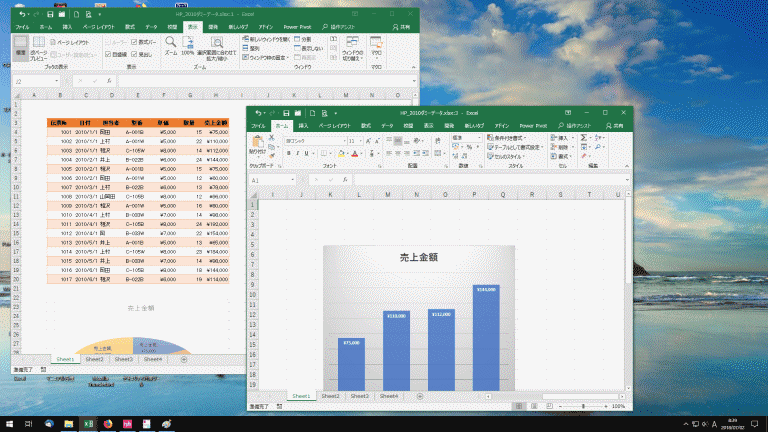Click Save icon in back window title bar

pos(50,14)
